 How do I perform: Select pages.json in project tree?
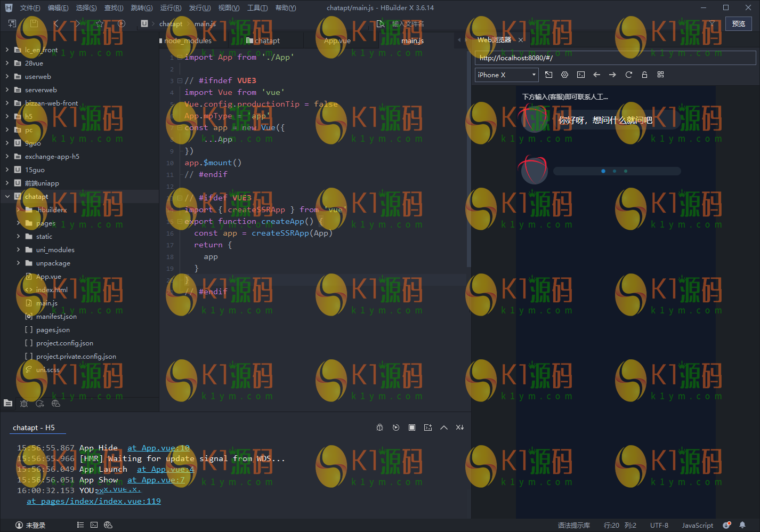coord(53,329)
